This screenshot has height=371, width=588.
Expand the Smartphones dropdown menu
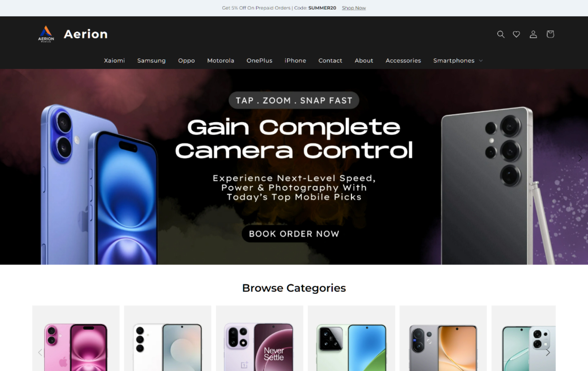458,61
